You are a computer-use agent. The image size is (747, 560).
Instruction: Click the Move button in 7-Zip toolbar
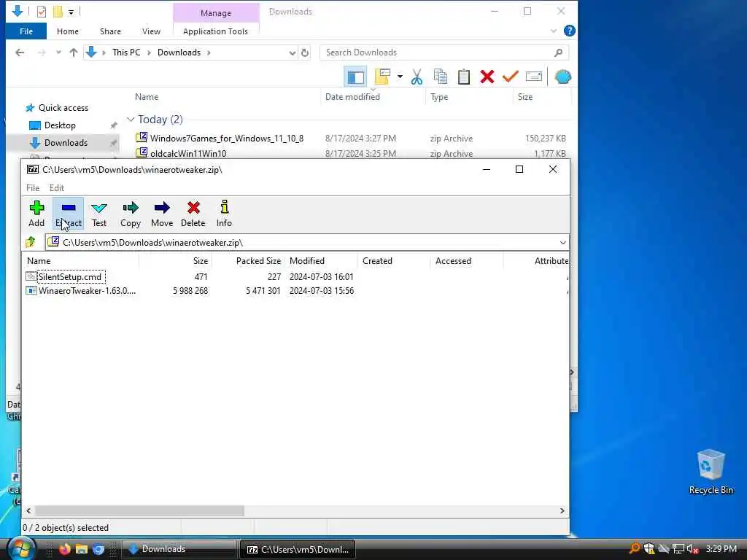pos(162,214)
